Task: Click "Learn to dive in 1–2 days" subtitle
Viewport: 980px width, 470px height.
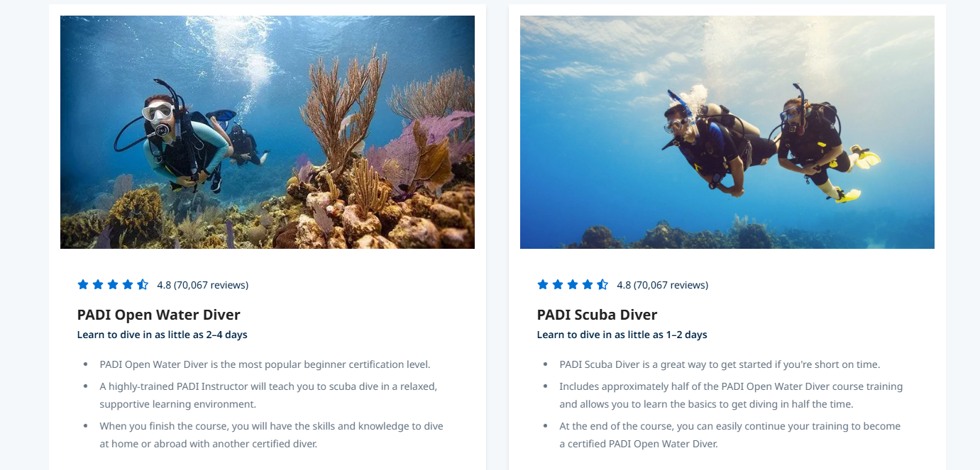Action: (x=622, y=335)
